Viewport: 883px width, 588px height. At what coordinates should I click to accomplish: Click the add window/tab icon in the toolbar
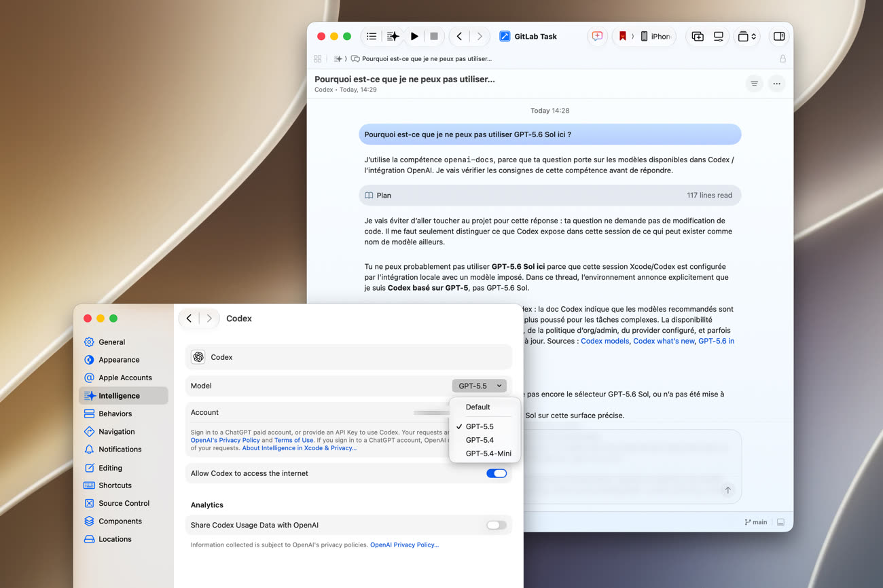(698, 37)
